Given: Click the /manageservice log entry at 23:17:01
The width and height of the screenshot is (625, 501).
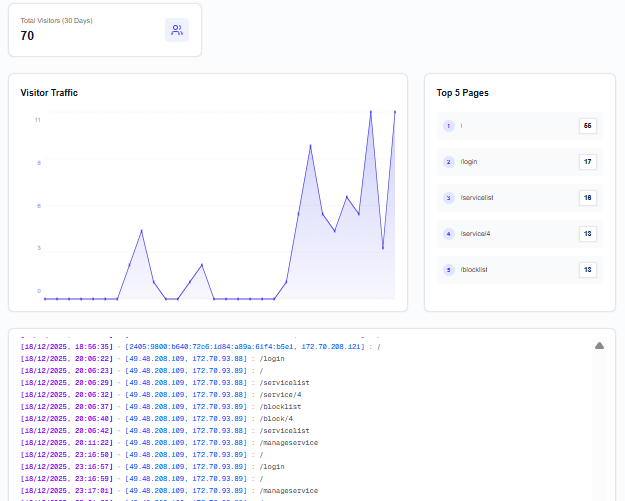Looking at the screenshot, I should coord(169,491).
